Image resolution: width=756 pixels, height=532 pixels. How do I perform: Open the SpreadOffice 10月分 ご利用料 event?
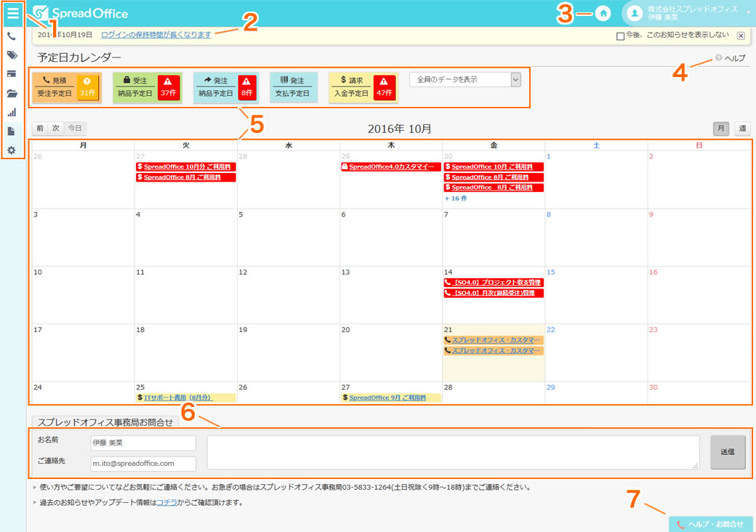pyautogui.click(x=186, y=166)
